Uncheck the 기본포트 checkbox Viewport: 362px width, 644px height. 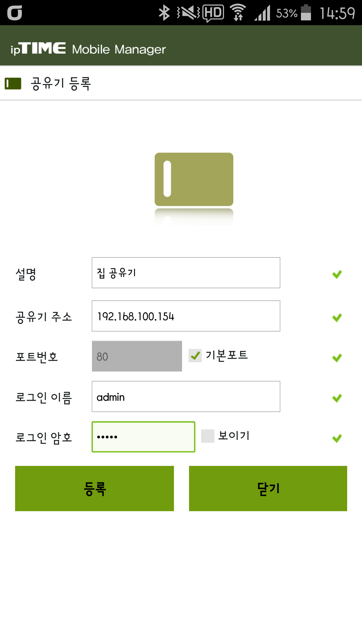pos(195,355)
